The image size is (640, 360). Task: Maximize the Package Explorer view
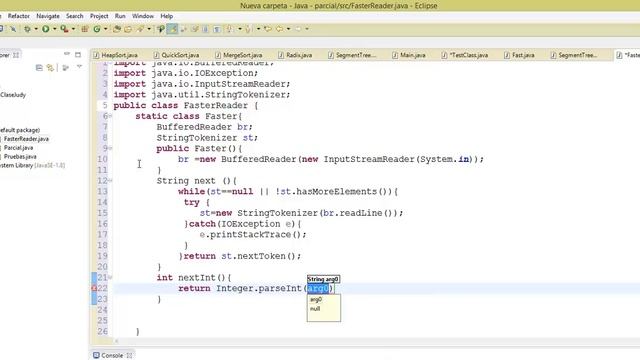click(x=78, y=54)
